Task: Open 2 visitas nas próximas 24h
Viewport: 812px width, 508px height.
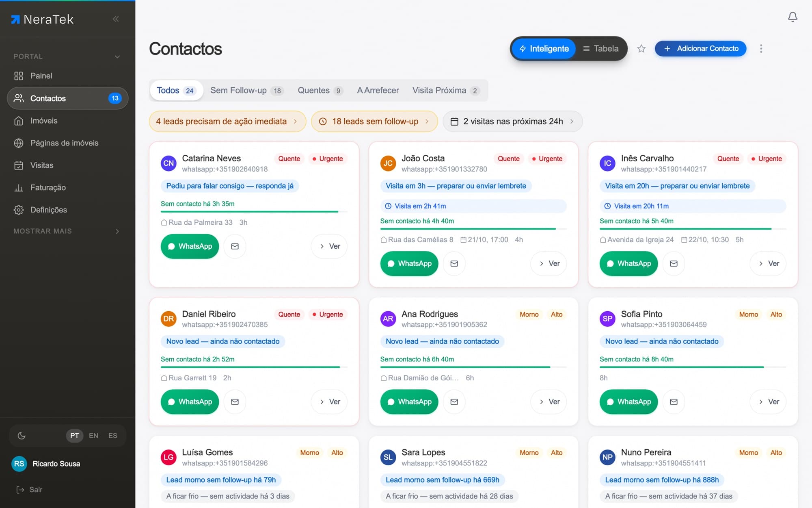Action: (x=513, y=122)
